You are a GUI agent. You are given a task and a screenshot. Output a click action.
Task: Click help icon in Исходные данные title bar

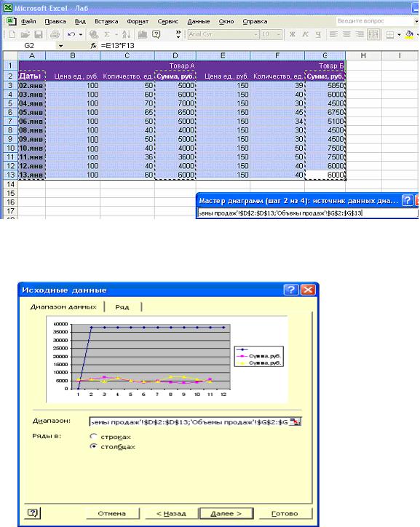(x=291, y=290)
